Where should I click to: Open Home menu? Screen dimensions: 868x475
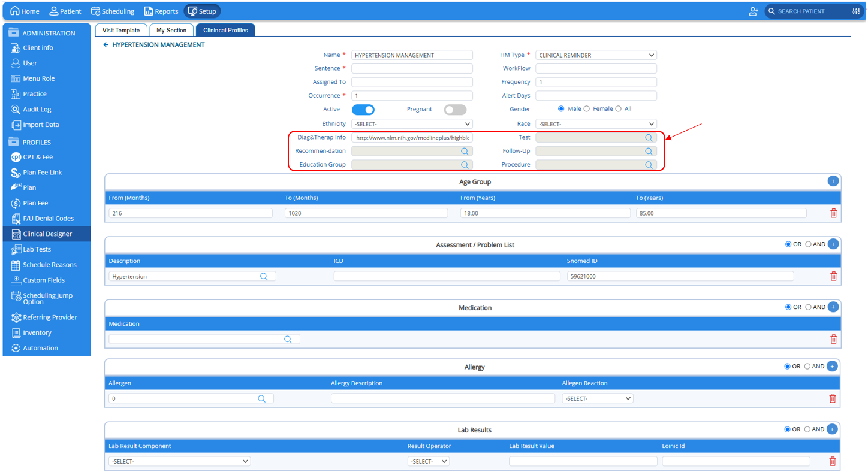click(25, 11)
